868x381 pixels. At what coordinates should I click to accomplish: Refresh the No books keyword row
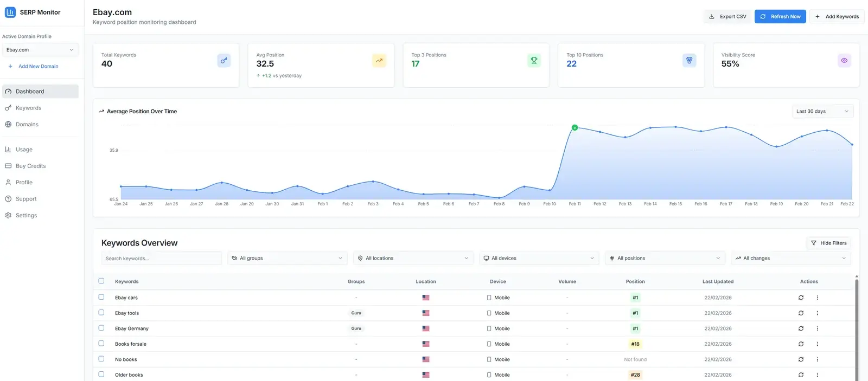801,359
